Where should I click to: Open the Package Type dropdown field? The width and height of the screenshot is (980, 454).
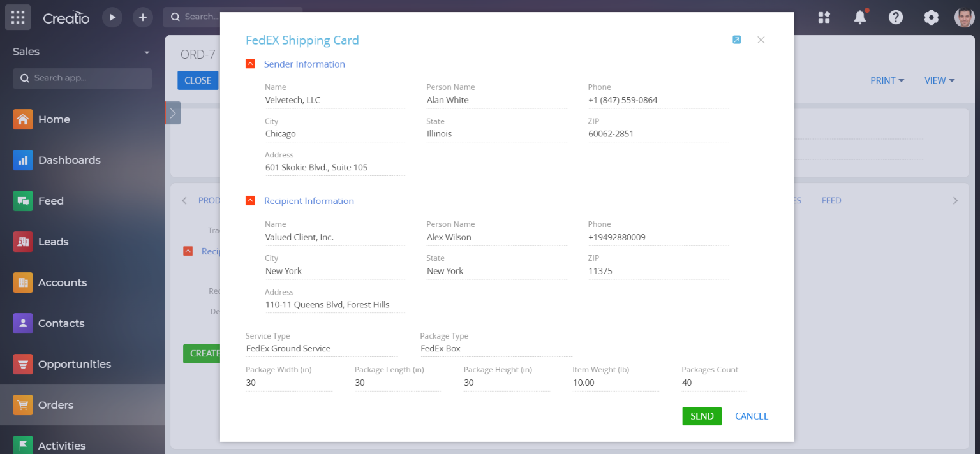tap(496, 349)
